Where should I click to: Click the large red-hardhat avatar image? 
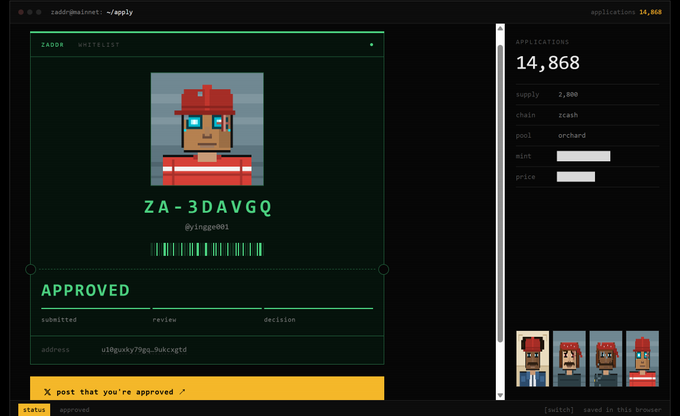coord(207,129)
